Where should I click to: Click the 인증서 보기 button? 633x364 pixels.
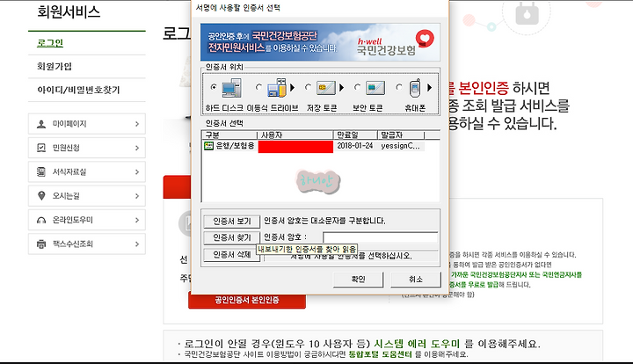point(232,222)
